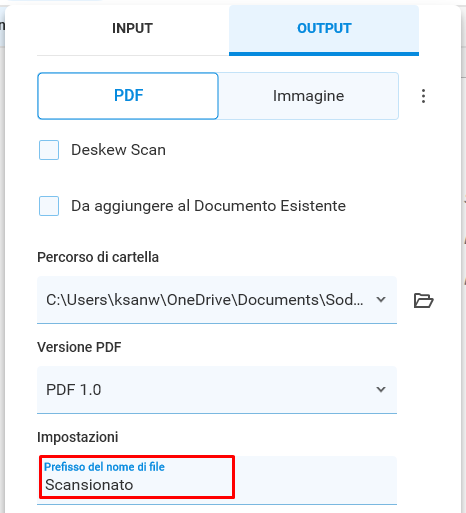Screen dimensions: 466x513
Task: Click the Versione PDF heading
Action: coord(79,347)
